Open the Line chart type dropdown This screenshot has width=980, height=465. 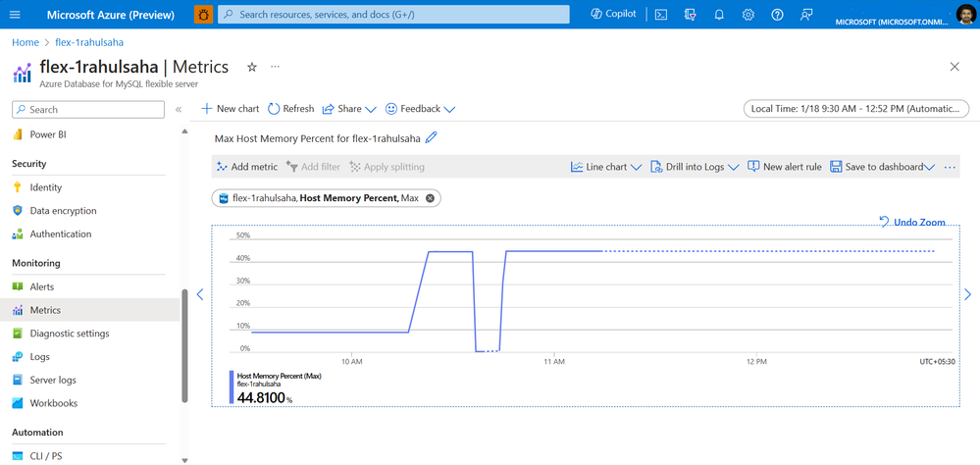606,167
